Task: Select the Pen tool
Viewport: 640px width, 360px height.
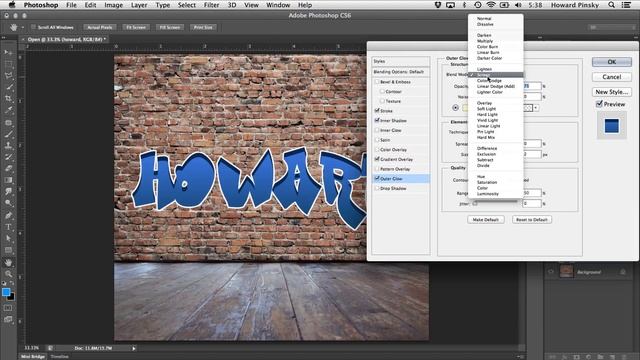Action: coord(8,215)
